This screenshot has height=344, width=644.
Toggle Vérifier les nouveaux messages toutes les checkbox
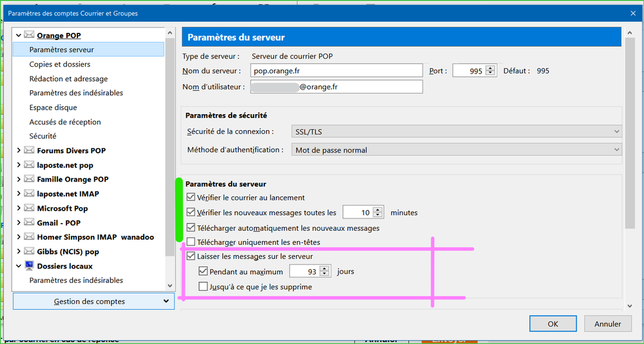point(191,212)
